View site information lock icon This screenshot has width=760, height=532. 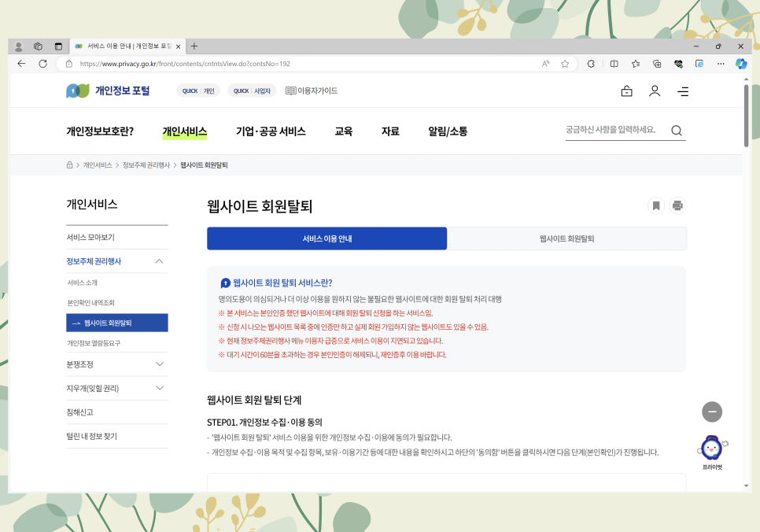[68, 64]
